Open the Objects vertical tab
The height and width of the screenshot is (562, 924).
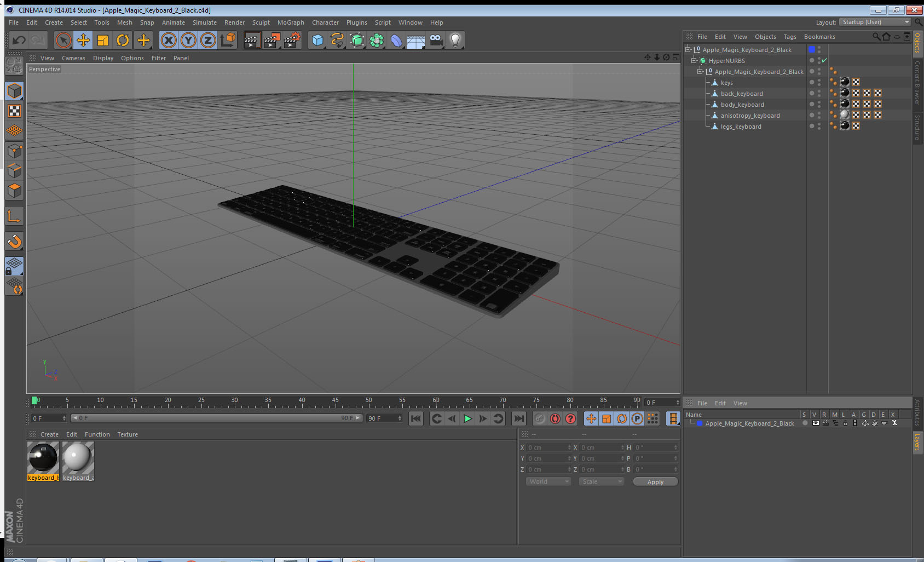click(x=917, y=43)
